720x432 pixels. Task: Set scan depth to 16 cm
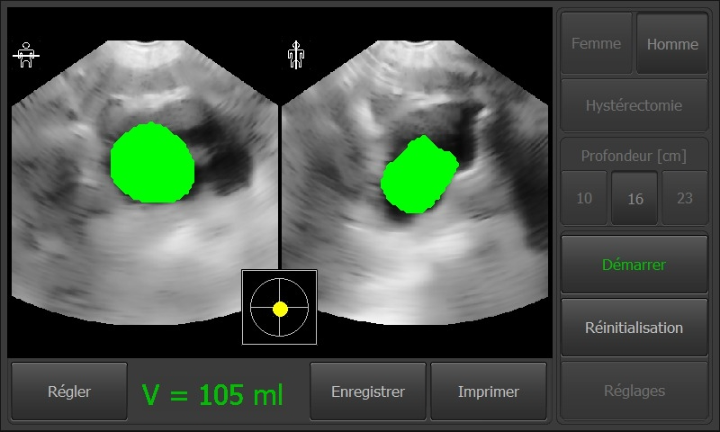tap(634, 198)
